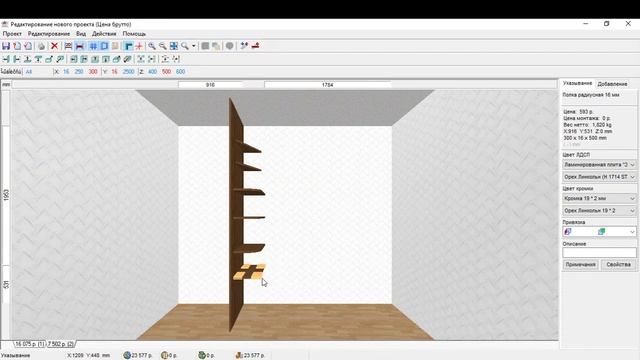Open the Орех Линкольн 19*2 dropdown

[x=599, y=211]
